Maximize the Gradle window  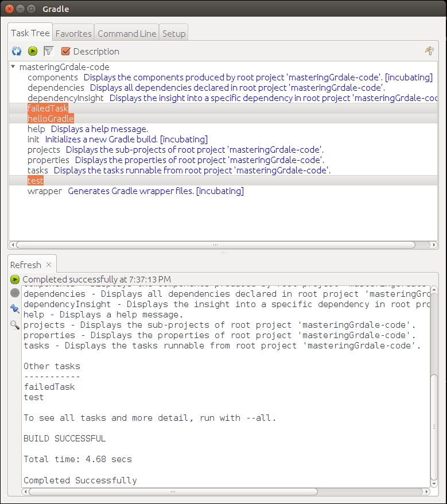[31, 9]
